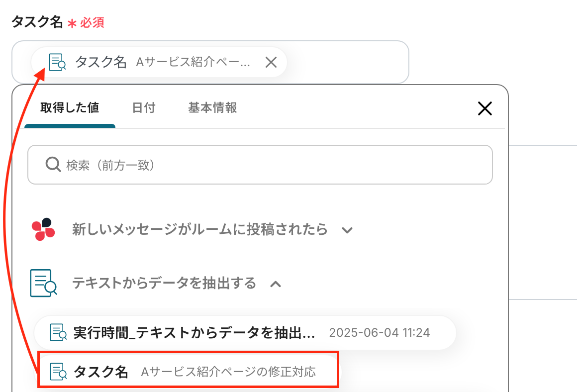The image size is (577, 392).
Task: Click the テキストからデータを抽出する heading text
Action: [x=164, y=283]
